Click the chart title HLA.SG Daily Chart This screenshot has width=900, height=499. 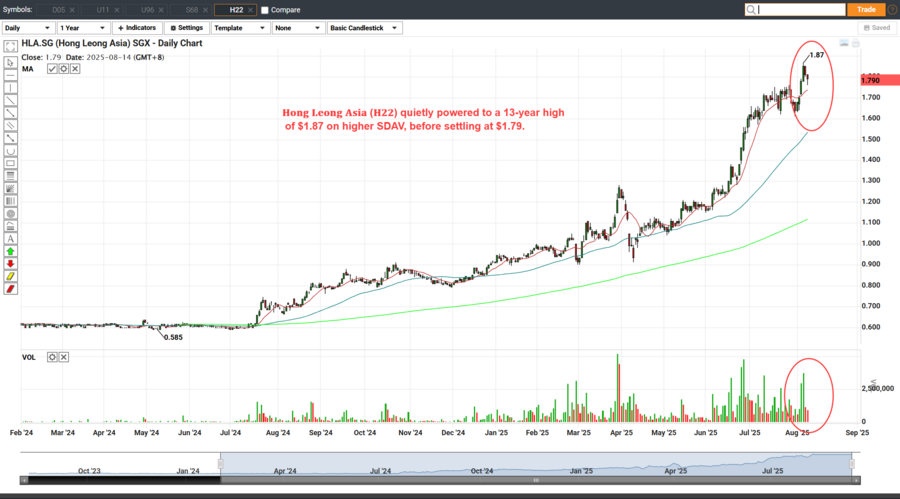[112, 43]
